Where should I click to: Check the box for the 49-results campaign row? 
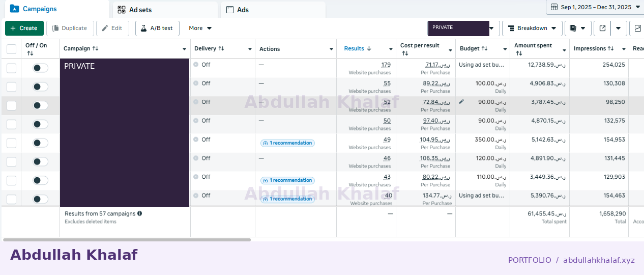[11, 143]
